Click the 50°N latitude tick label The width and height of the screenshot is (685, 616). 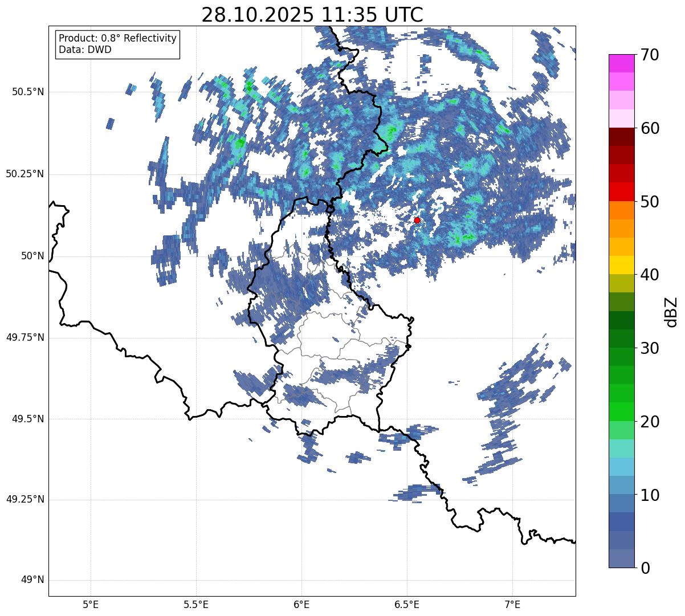pyautogui.click(x=32, y=256)
